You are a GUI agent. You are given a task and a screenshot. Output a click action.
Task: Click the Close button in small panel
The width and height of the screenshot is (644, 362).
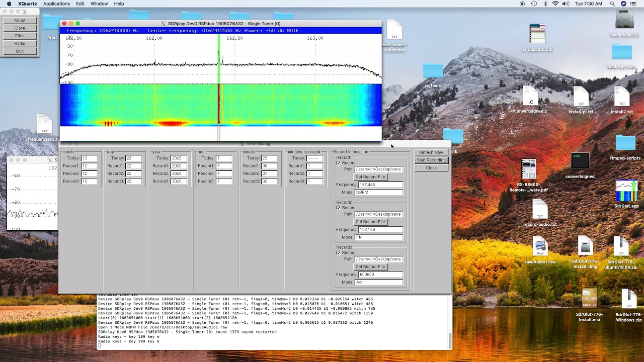(x=20, y=28)
